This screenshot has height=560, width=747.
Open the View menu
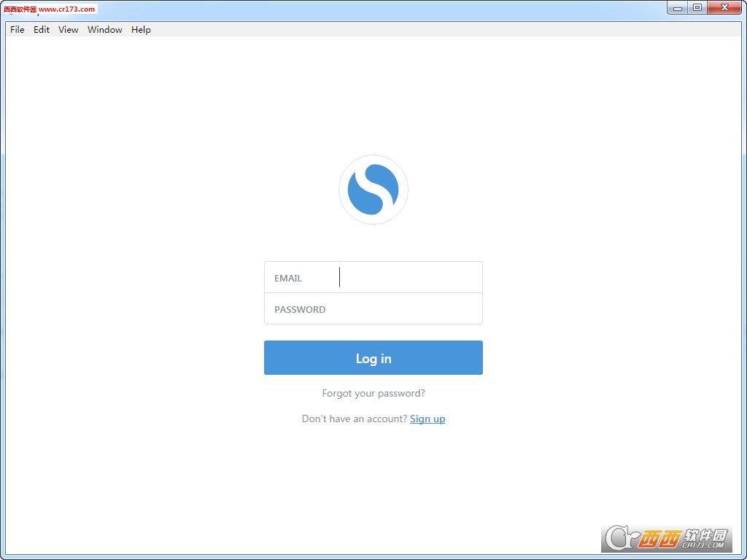(68, 29)
